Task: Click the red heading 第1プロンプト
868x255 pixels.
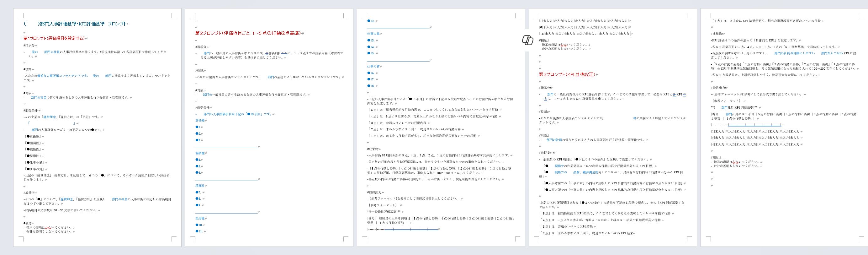Action: click(x=55, y=38)
